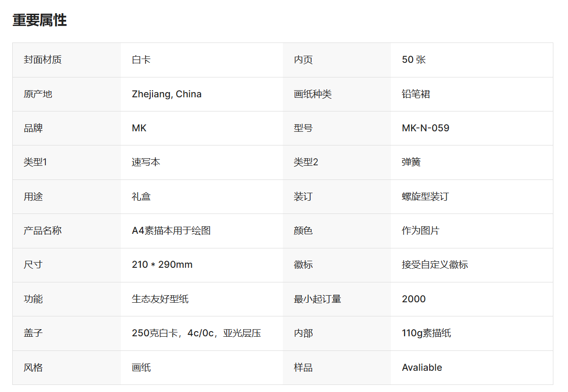Screen dimensions: 568x392
Task: Click the 弹簧 value cell
Action: (411, 162)
